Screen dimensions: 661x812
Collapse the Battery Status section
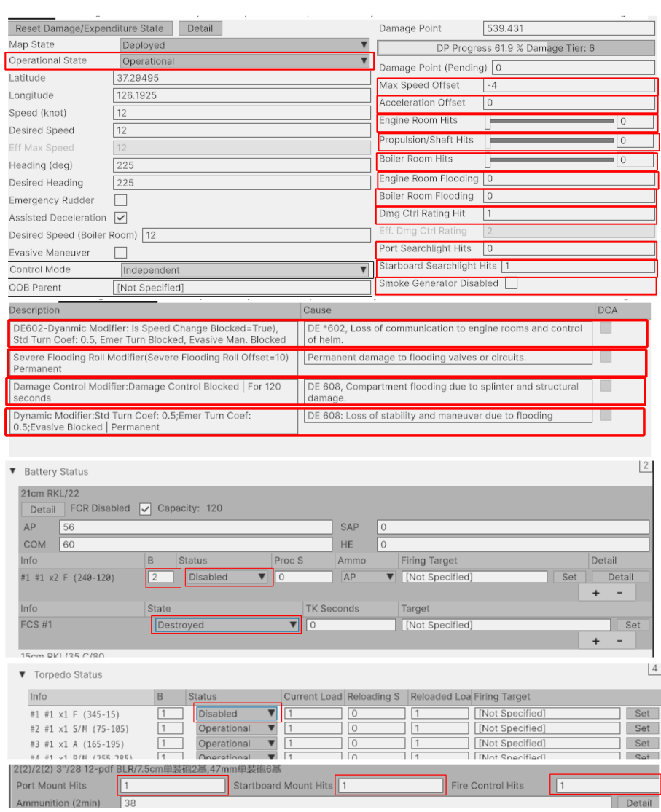tap(13, 471)
